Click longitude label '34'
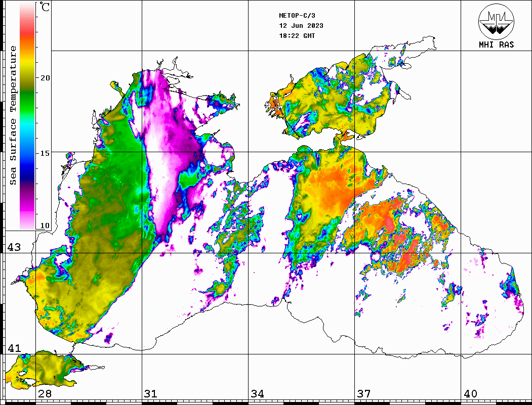Image resolution: width=532 pixels, height=405 pixels. tap(257, 394)
